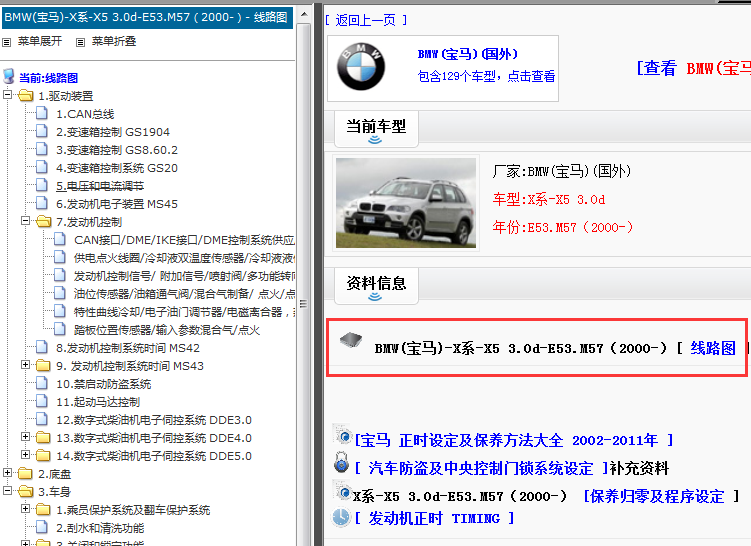The height and width of the screenshot is (546, 751).
Task: Click the page icon next to 10.禁启动防盗系统
Action: pos(42,383)
